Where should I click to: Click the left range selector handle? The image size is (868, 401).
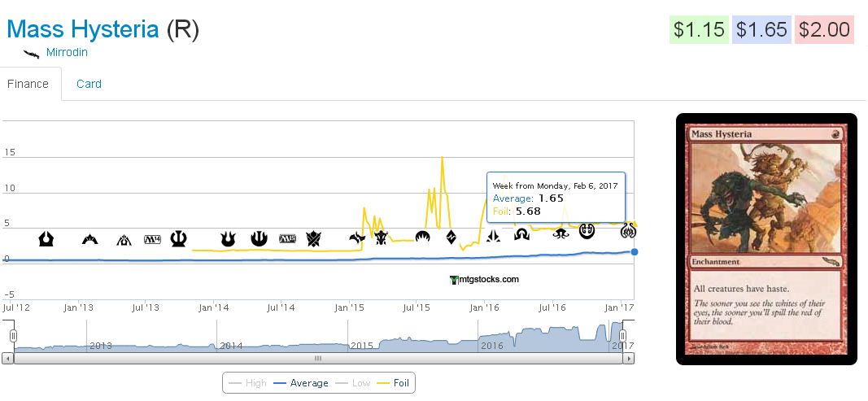tap(13, 336)
